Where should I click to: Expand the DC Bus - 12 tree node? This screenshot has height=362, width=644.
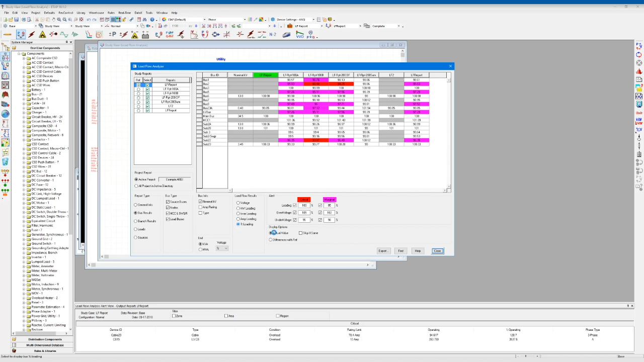pyautogui.click(x=23, y=171)
